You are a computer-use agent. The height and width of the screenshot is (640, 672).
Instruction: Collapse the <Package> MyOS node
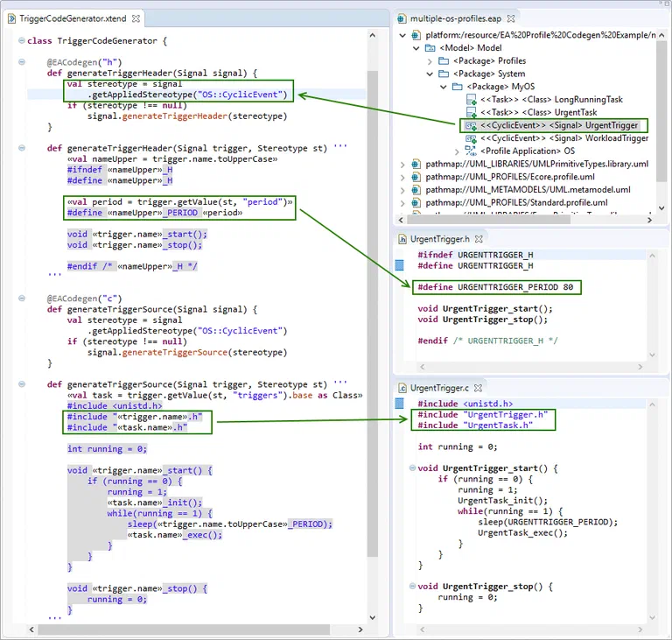(444, 87)
